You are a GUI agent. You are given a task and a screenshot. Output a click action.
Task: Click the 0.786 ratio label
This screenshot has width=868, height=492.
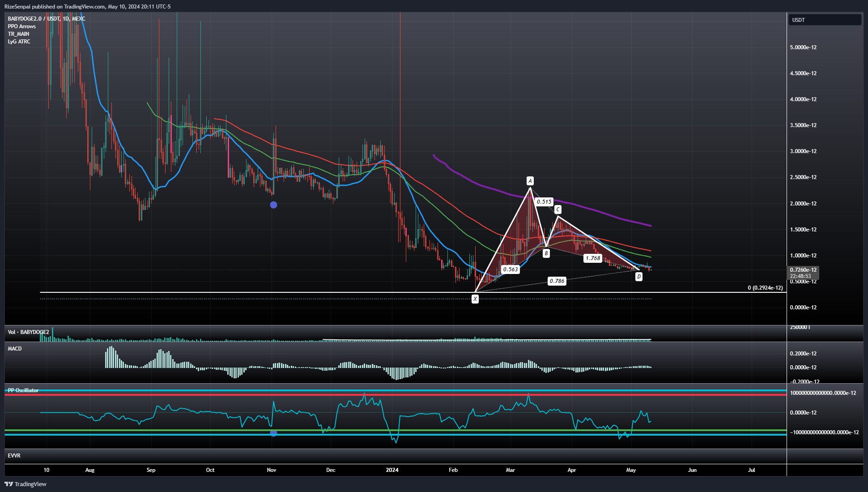point(557,281)
